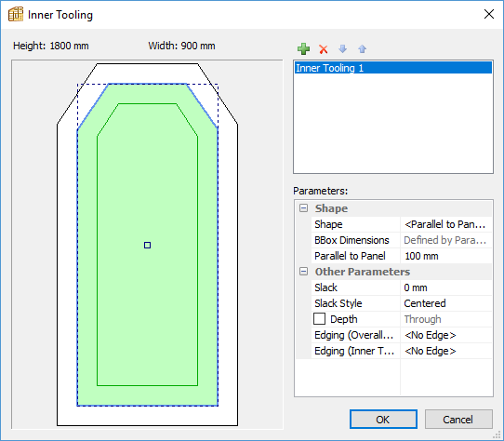
Task: Toggle the Depth checkbox
Action: [x=319, y=319]
